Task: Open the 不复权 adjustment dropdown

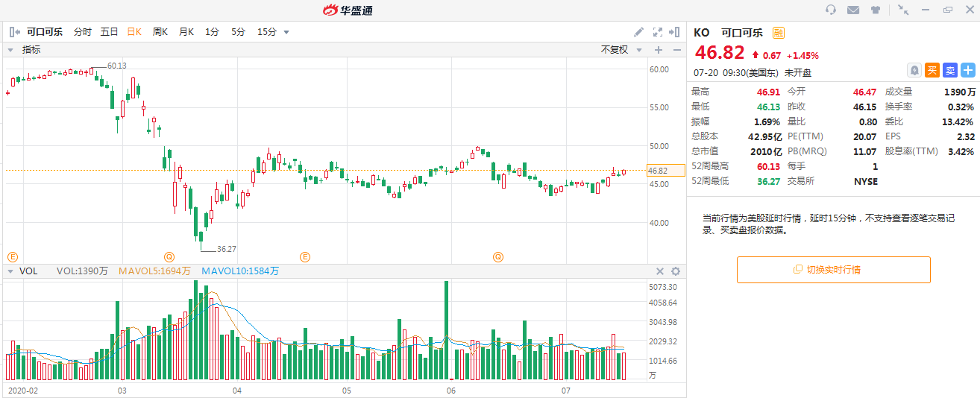Action: click(620, 50)
